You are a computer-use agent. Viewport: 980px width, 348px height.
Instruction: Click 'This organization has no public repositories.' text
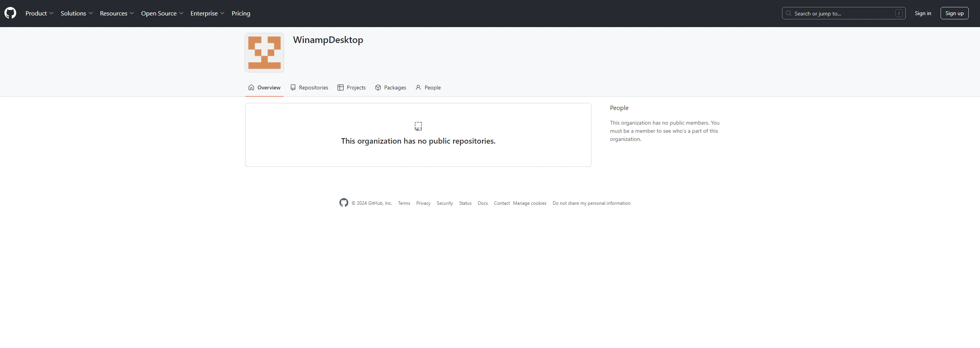(418, 141)
